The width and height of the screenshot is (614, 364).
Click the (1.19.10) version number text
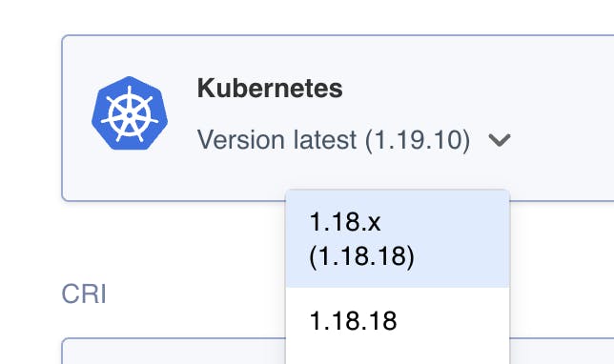418,140
